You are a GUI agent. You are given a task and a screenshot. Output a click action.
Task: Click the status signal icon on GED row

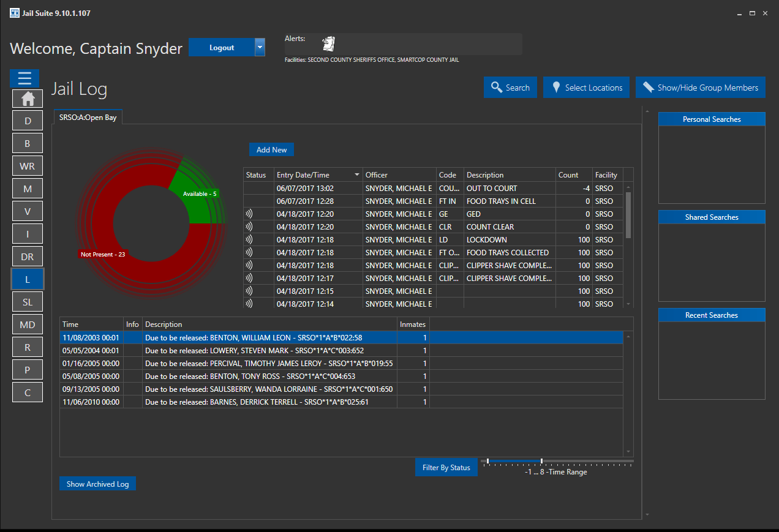(249, 214)
